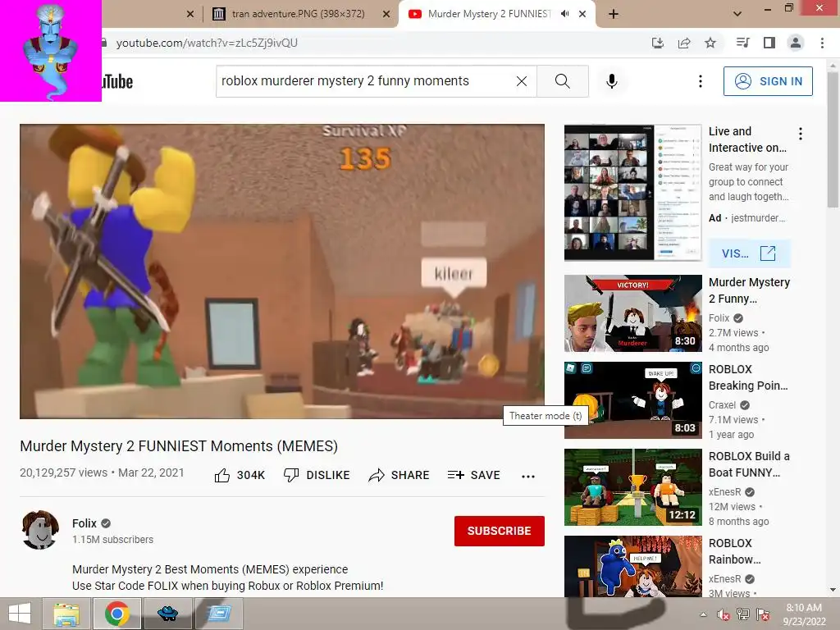Click the SHARE arrow button
This screenshot has height=630, width=840.
(399, 475)
